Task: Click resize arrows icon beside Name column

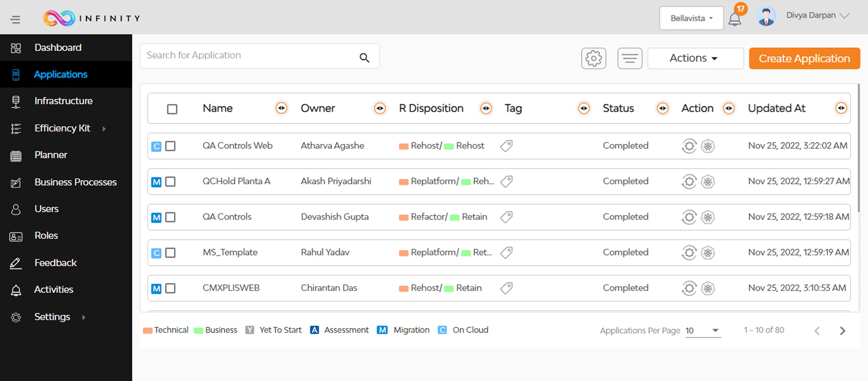Action: pos(281,108)
